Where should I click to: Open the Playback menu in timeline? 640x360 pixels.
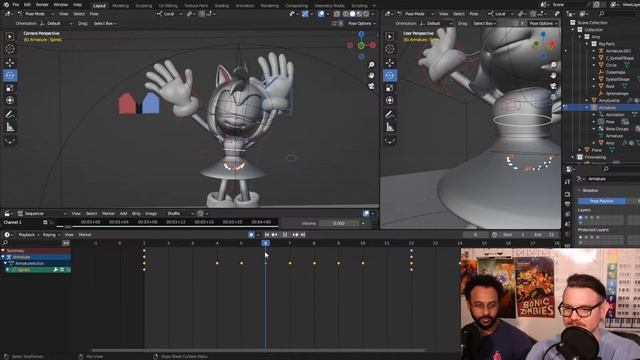tap(28, 235)
